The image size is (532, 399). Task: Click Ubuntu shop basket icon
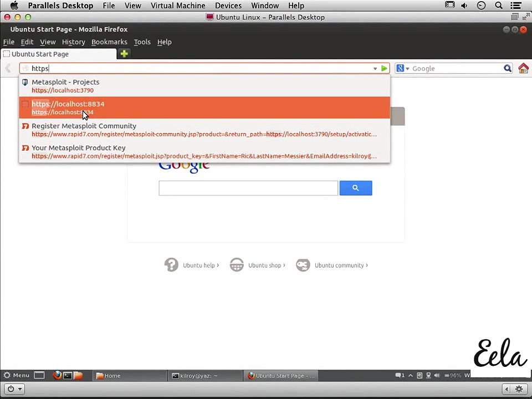(x=237, y=265)
